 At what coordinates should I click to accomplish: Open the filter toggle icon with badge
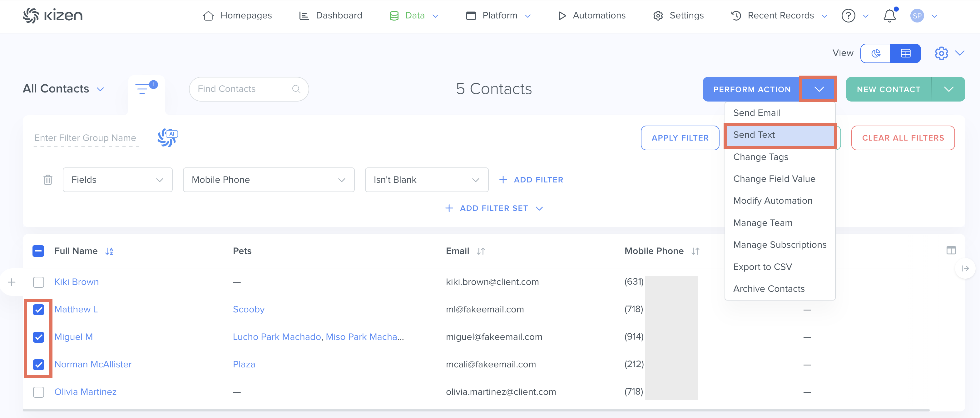click(143, 89)
